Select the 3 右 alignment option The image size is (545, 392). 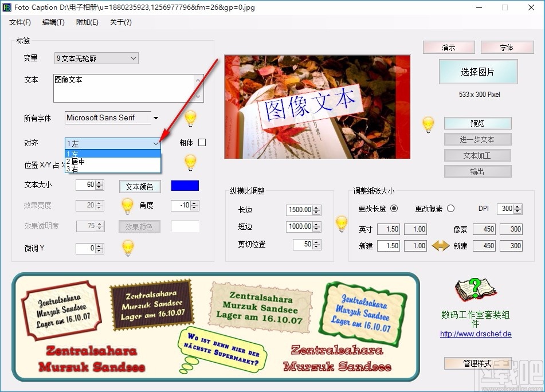(x=113, y=169)
